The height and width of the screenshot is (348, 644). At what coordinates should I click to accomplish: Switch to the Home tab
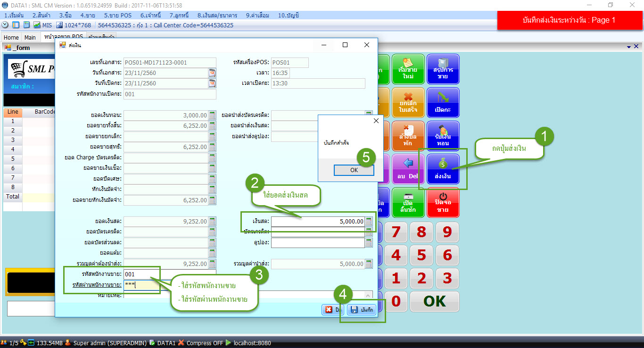tap(11, 37)
